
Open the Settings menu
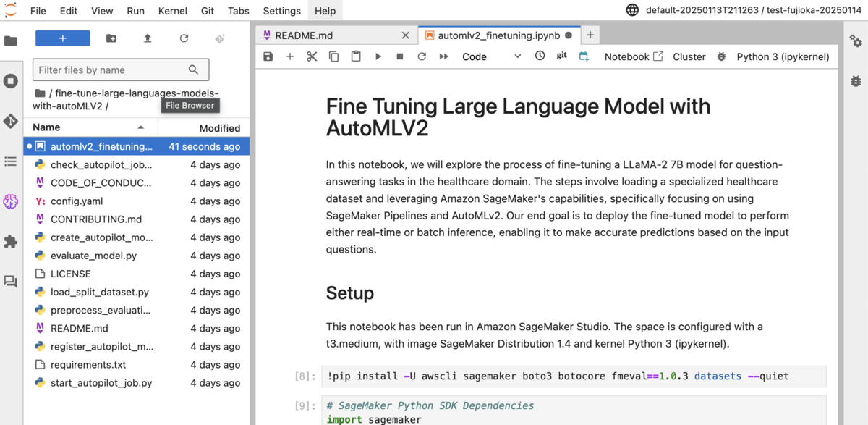point(282,11)
